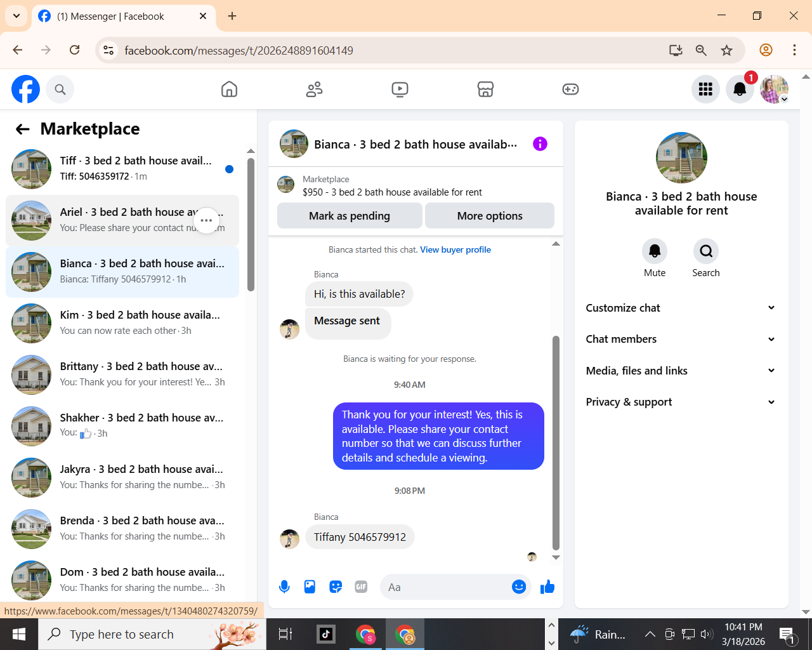Open Brittany conversation in the list
The height and width of the screenshot is (650, 812).
tap(122, 375)
